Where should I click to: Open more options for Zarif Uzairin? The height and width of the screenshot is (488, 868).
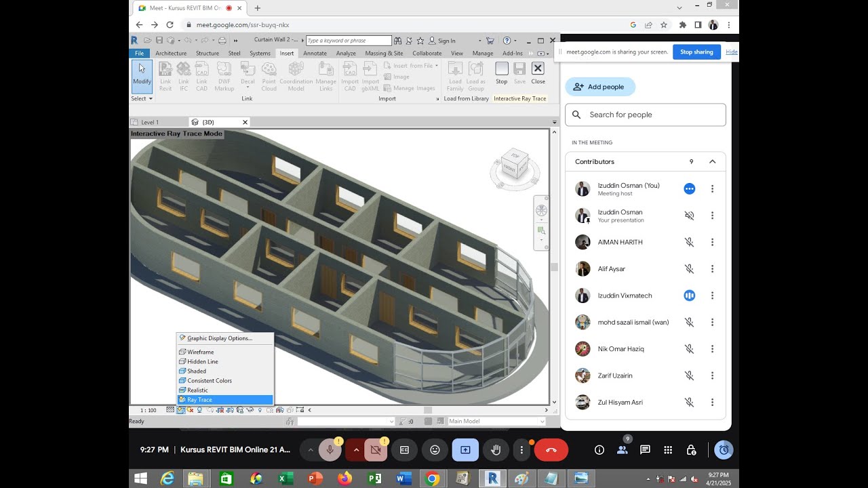[712, 375]
